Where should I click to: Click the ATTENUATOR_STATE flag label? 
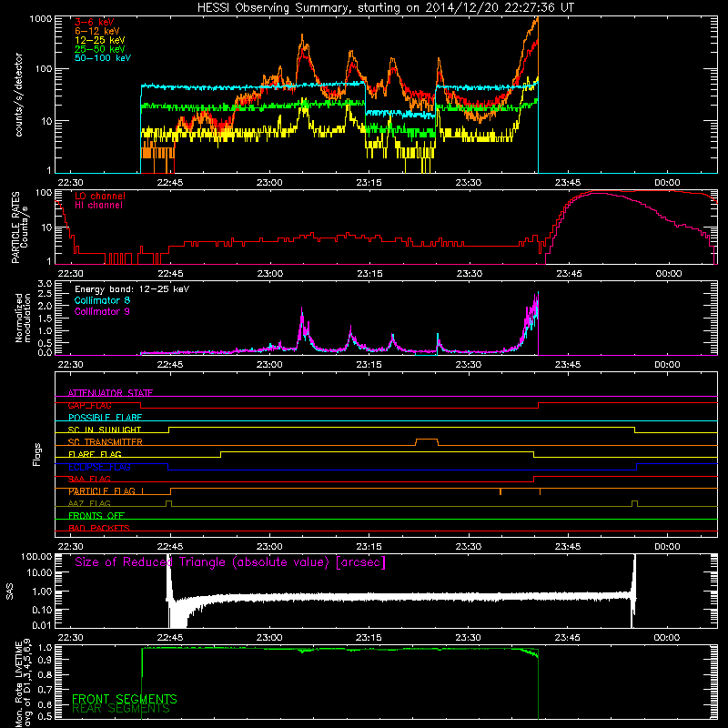(x=110, y=393)
